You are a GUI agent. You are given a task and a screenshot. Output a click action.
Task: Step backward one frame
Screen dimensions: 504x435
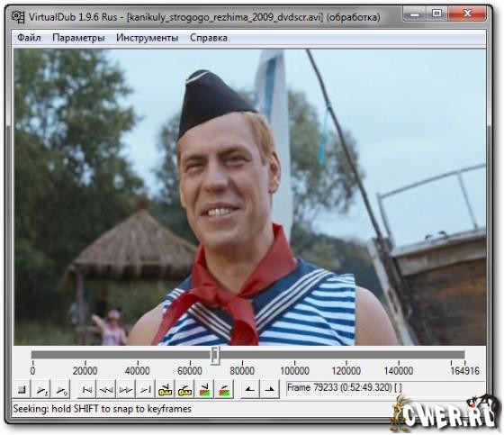[106, 390]
